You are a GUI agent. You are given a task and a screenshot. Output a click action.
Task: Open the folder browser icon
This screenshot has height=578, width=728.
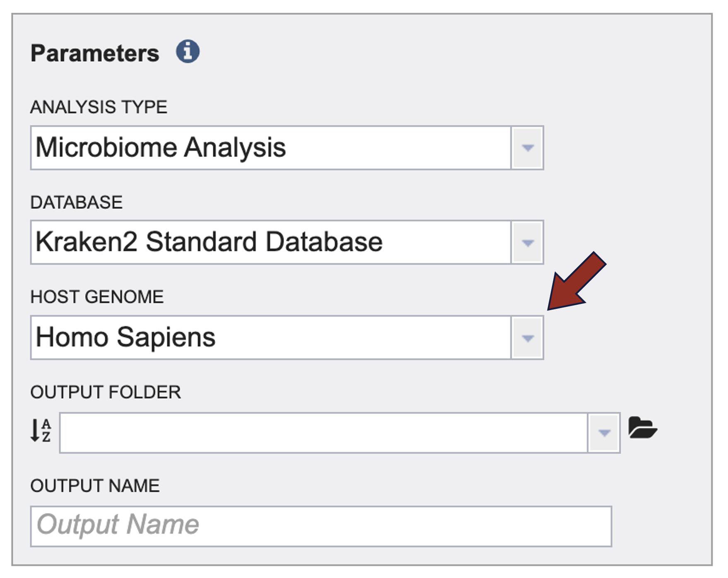[642, 428]
